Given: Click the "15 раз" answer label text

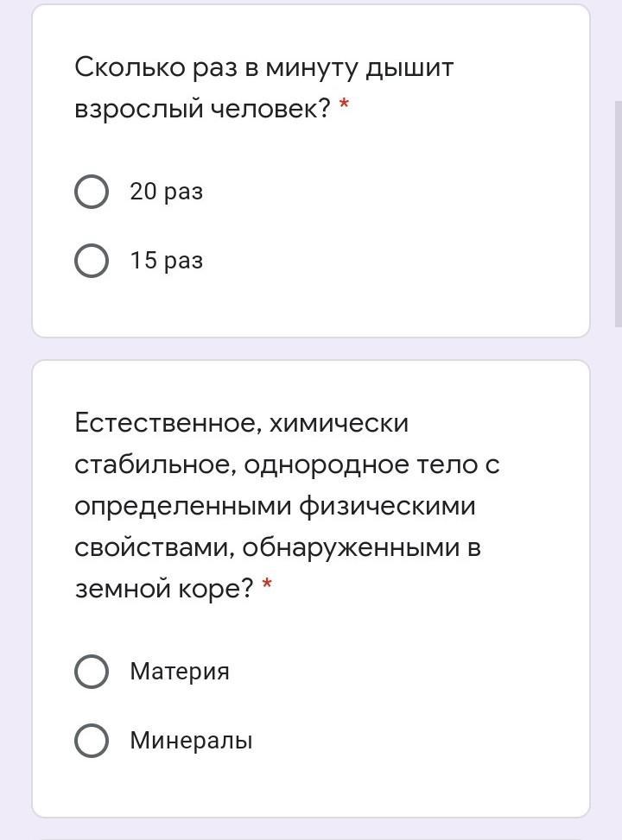Looking at the screenshot, I should click(166, 261).
